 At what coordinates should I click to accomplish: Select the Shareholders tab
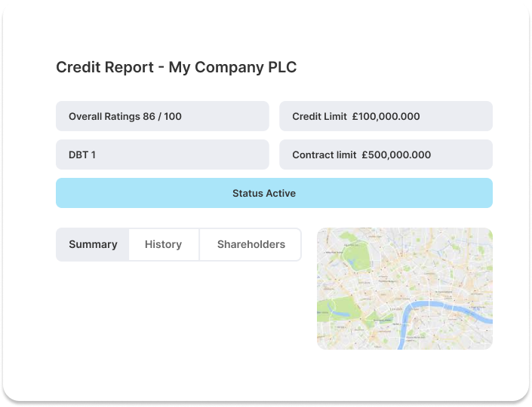pyautogui.click(x=251, y=244)
